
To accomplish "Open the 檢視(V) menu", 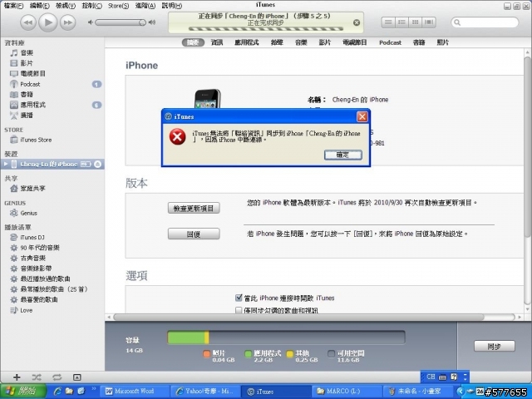I will (66, 6).
